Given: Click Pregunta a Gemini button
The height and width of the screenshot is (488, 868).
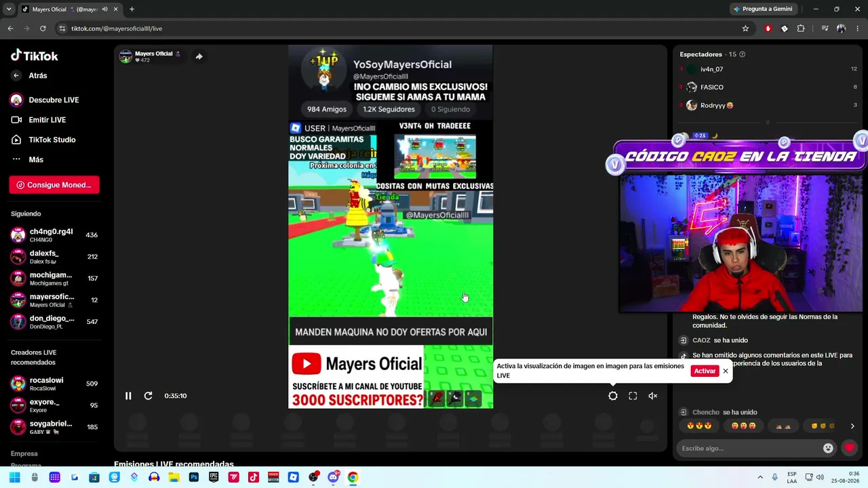Looking at the screenshot, I should [x=762, y=9].
